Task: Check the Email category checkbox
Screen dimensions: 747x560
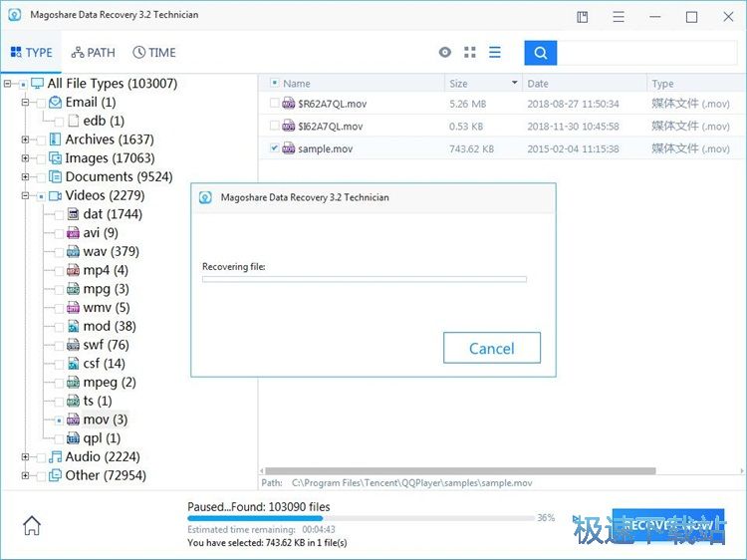Action: click(x=41, y=103)
